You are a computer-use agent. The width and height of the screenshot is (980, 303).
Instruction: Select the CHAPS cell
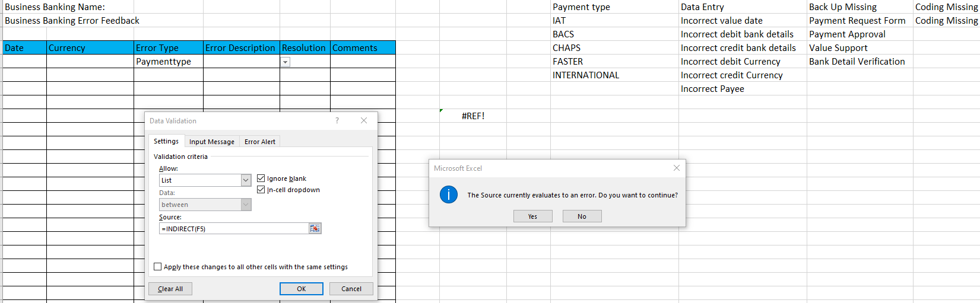tap(614, 47)
